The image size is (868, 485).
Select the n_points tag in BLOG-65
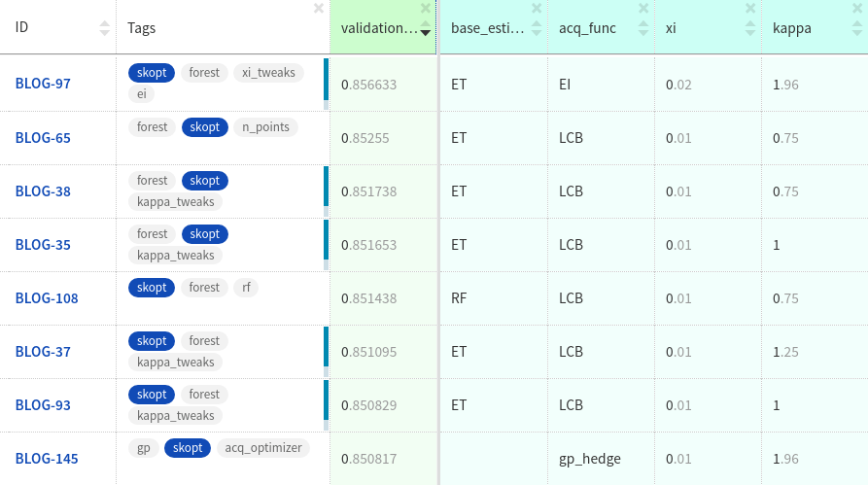point(265,127)
